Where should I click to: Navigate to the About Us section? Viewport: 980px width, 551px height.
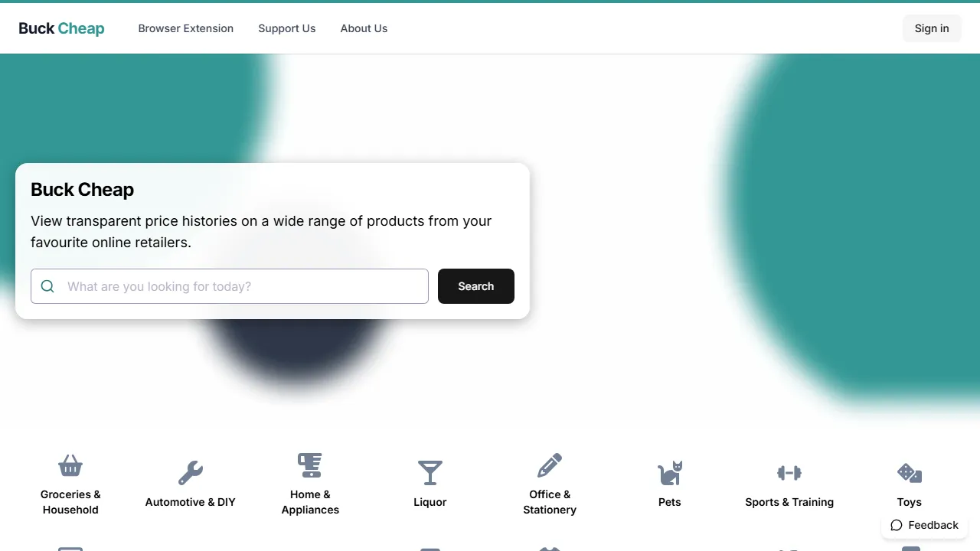[364, 28]
